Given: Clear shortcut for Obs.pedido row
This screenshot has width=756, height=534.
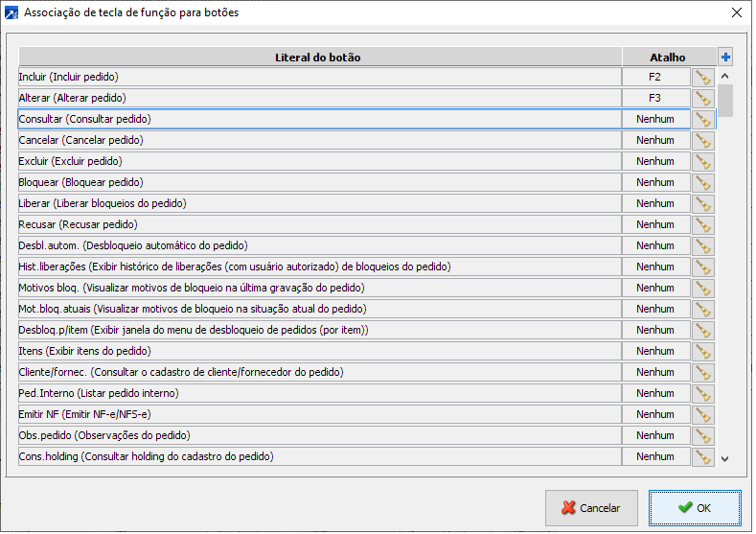Looking at the screenshot, I should 703,435.
